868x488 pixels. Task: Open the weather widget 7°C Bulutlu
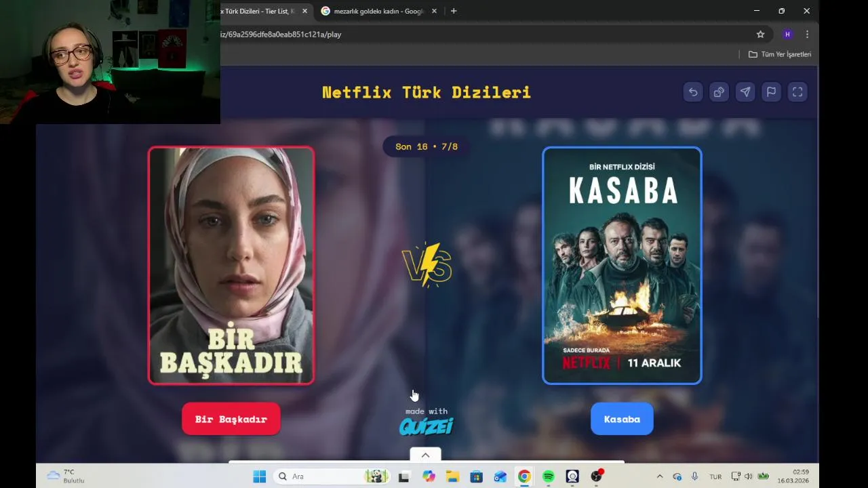pyautogui.click(x=66, y=476)
